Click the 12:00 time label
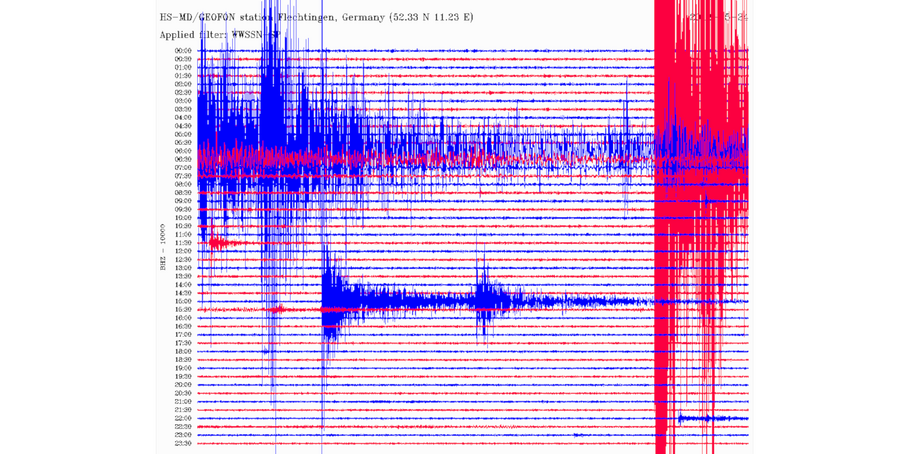908x454 pixels. 183,251
